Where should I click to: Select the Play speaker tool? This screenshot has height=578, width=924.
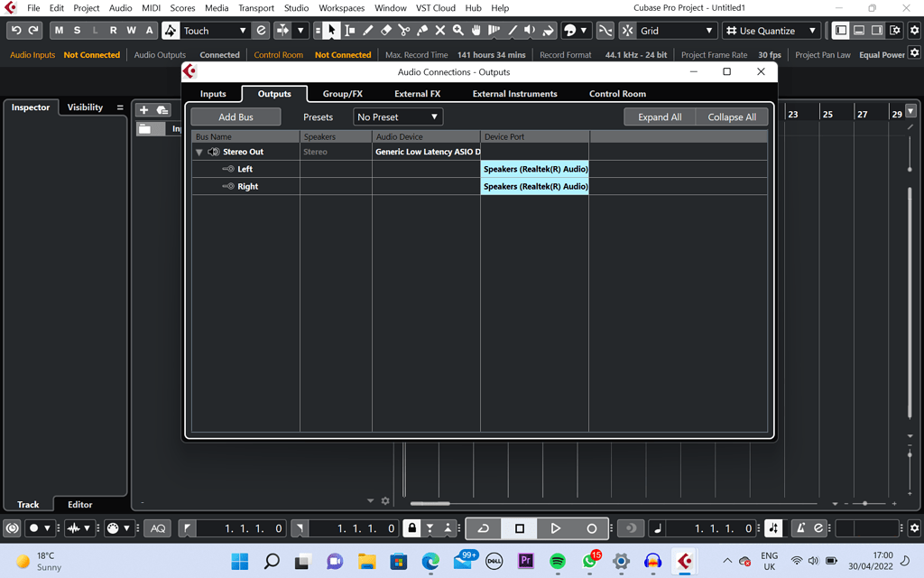click(x=530, y=31)
